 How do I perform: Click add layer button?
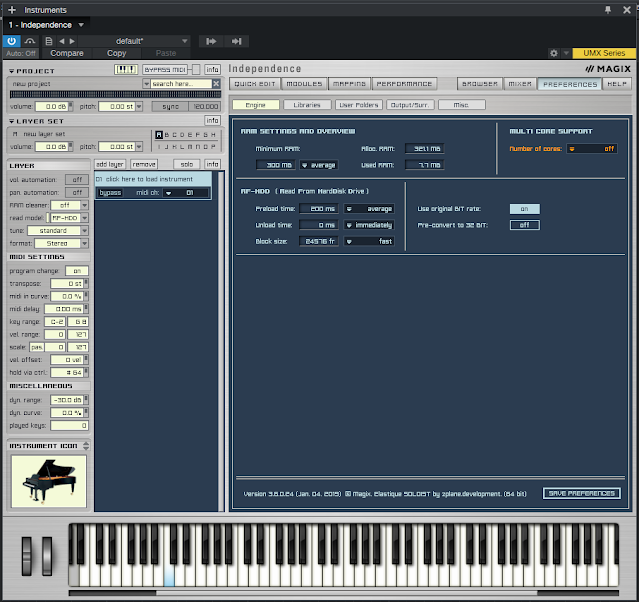coord(110,164)
